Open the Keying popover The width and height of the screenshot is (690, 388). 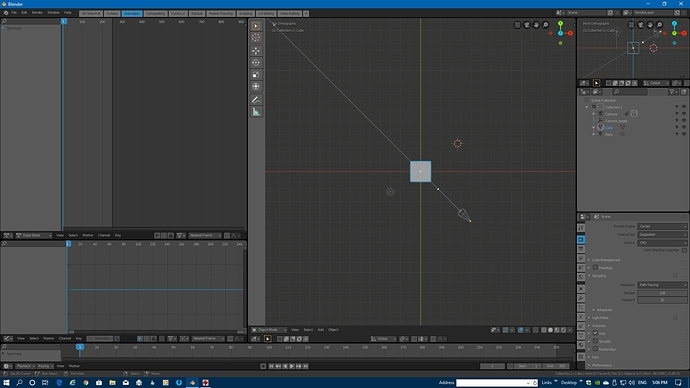[x=45, y=366]
